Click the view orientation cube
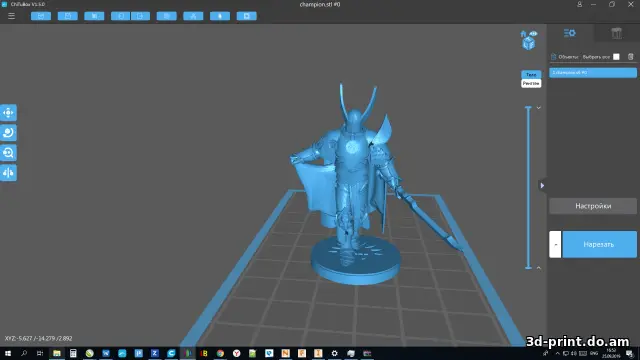This screenshot has width=640, height=360. click(x=529, y=44)
